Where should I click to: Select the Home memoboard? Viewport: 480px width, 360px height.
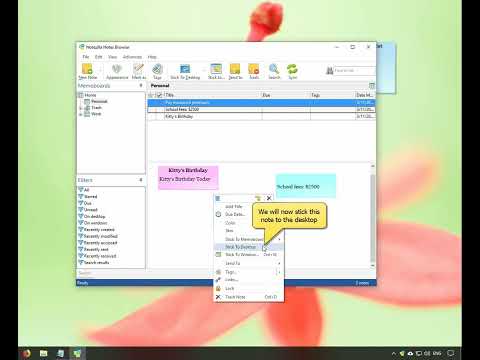coord(90,95)
